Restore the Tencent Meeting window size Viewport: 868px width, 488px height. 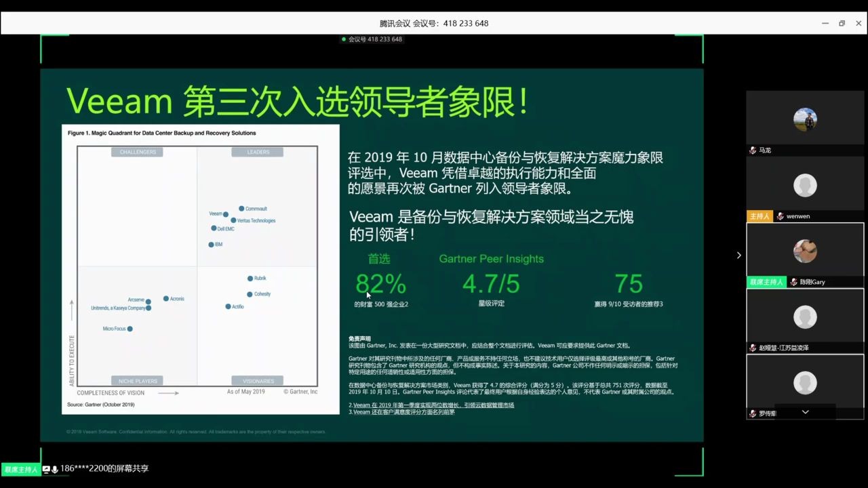click(842, 23)
